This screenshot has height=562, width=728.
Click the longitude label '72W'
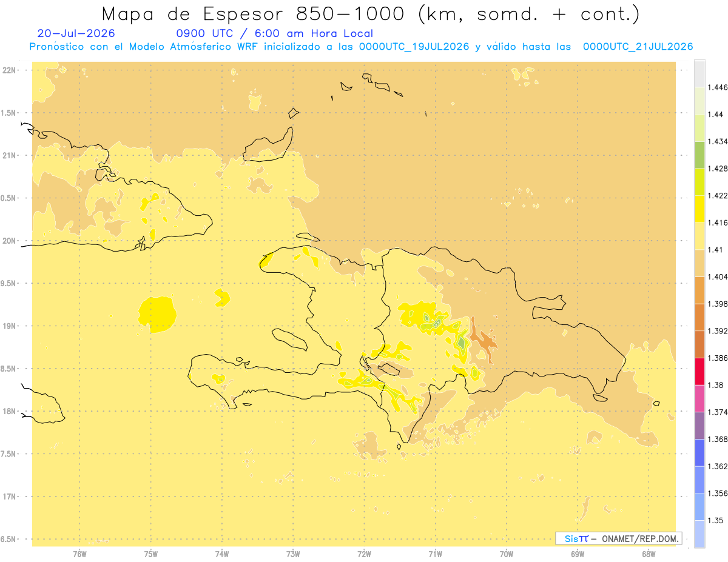[x=364, y=554]
